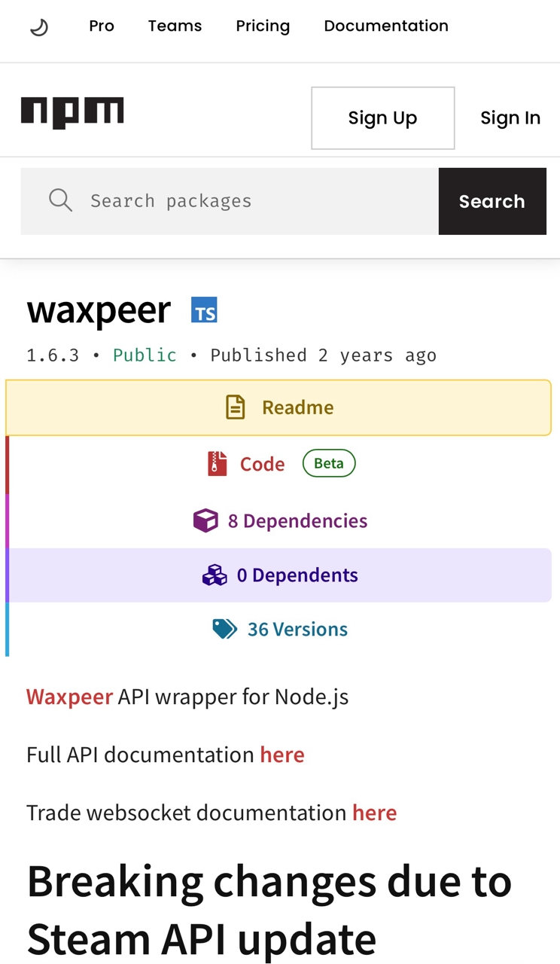
Task: Click the version 1.6.3 text
Action: [x=53, y=355]
